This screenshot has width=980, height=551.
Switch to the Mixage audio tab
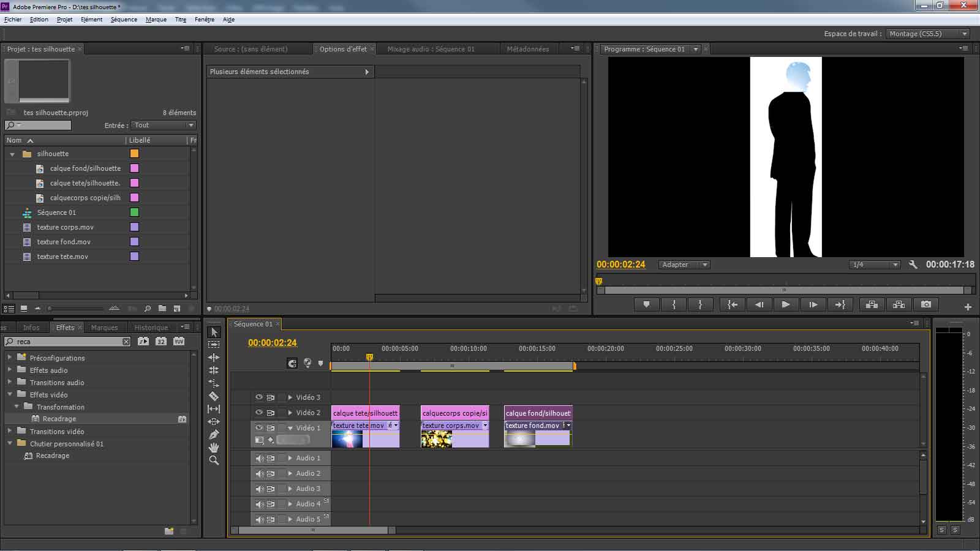coord(431,49)
